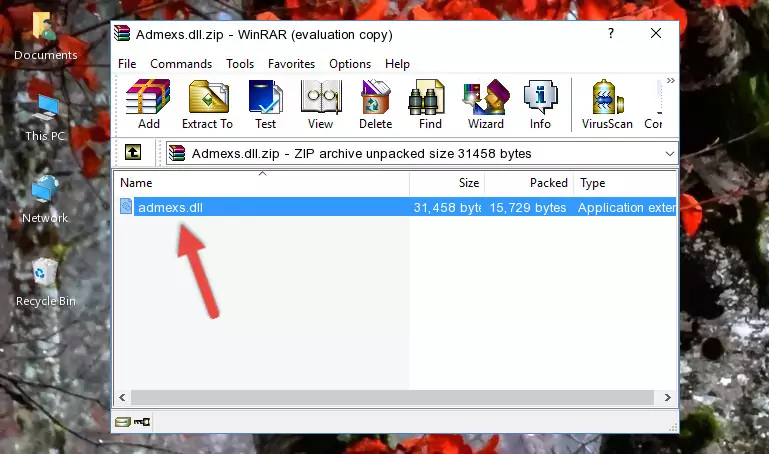Click the horizontal scrollbar track
This screenshot has height=454, width=769.
click(392, 397)
